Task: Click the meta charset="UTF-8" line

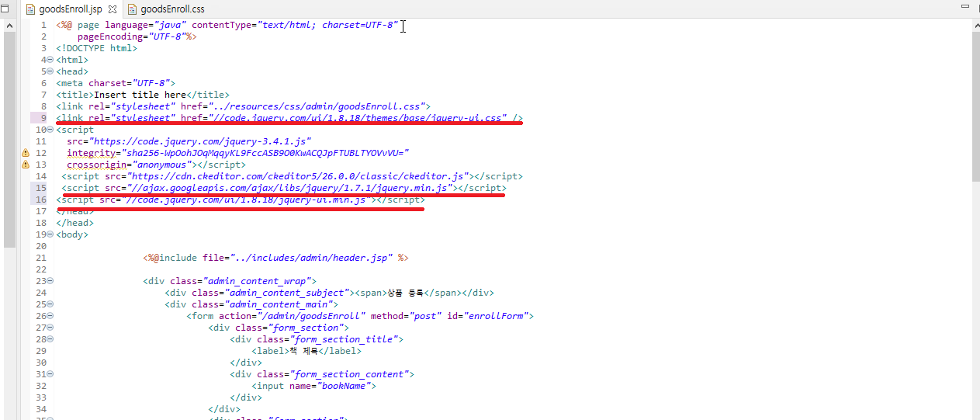Action: [116, 83]
